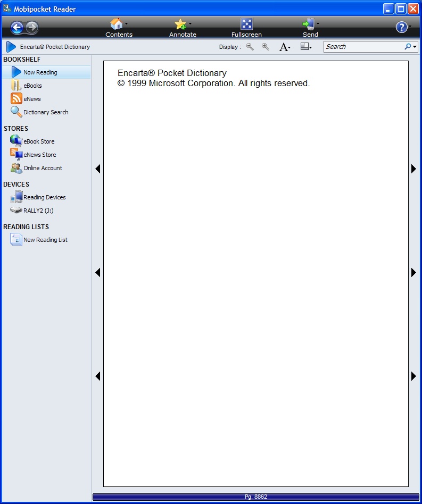The width and height of the screenshot is (422, 504).
Task: Expand the Help dropdown arrow
Action: pos(410,27)
